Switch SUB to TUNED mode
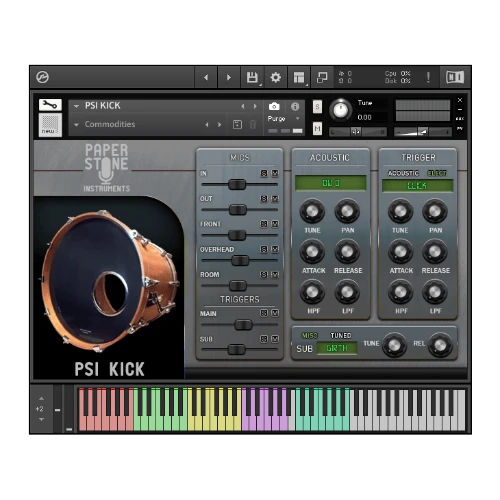Screen dimensions: 500x500 tap(341, 335)
